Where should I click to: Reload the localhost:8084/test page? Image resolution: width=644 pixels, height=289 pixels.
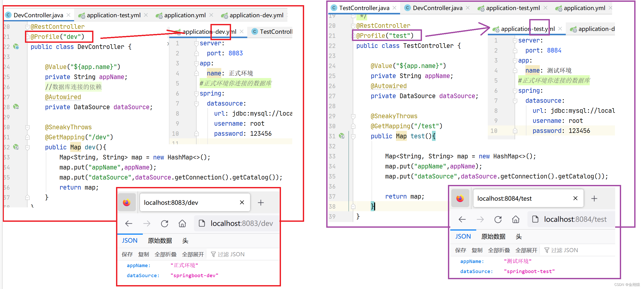(498, 219)
